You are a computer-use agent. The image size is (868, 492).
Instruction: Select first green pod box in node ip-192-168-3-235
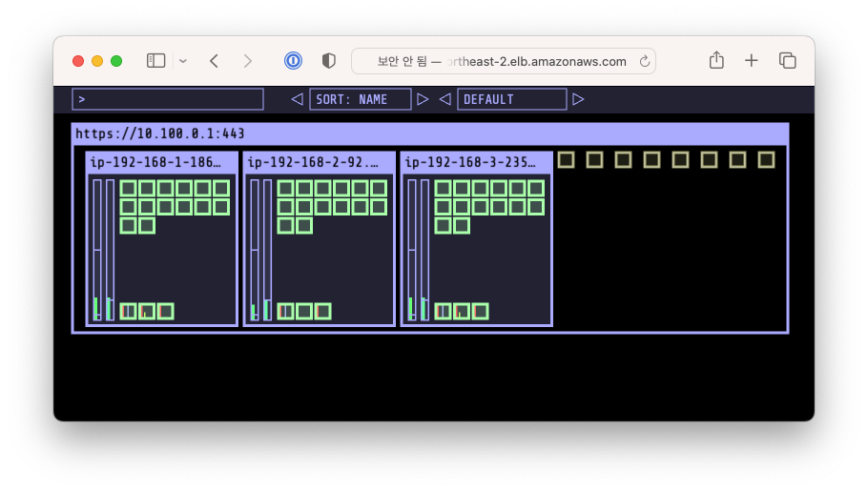(x=443, y=188)
